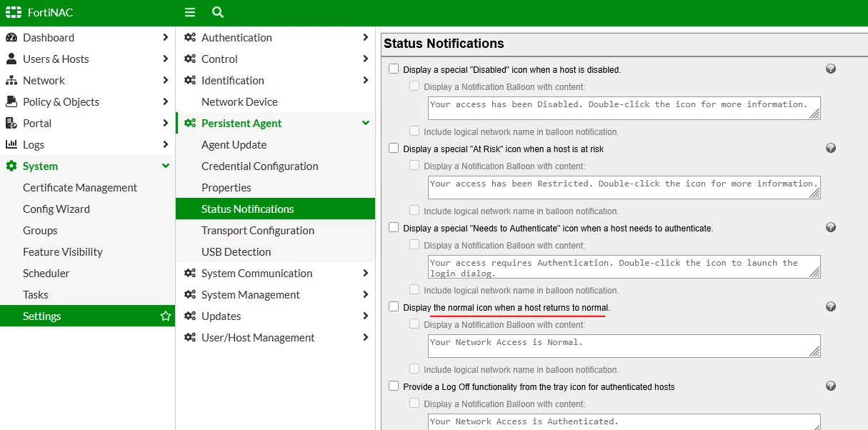Click the "Your Network Access is Normal" text box
Screen dimensions: 868x430
624,346
